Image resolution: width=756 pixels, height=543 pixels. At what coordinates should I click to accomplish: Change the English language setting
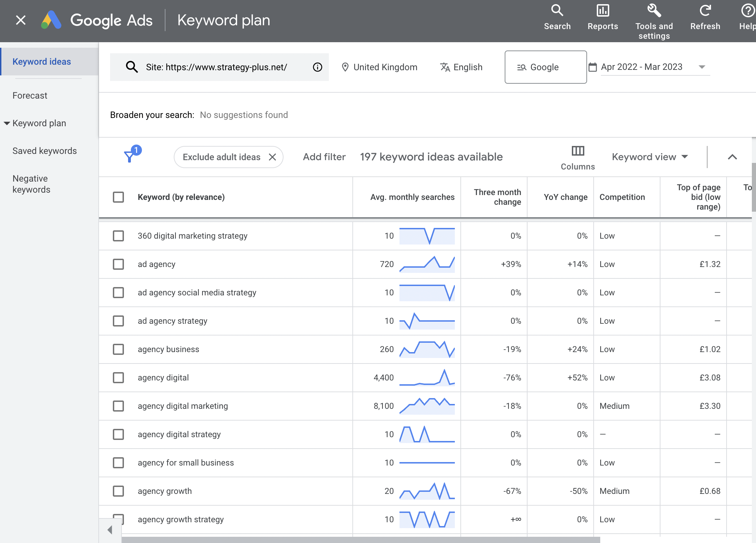(461, 67)
